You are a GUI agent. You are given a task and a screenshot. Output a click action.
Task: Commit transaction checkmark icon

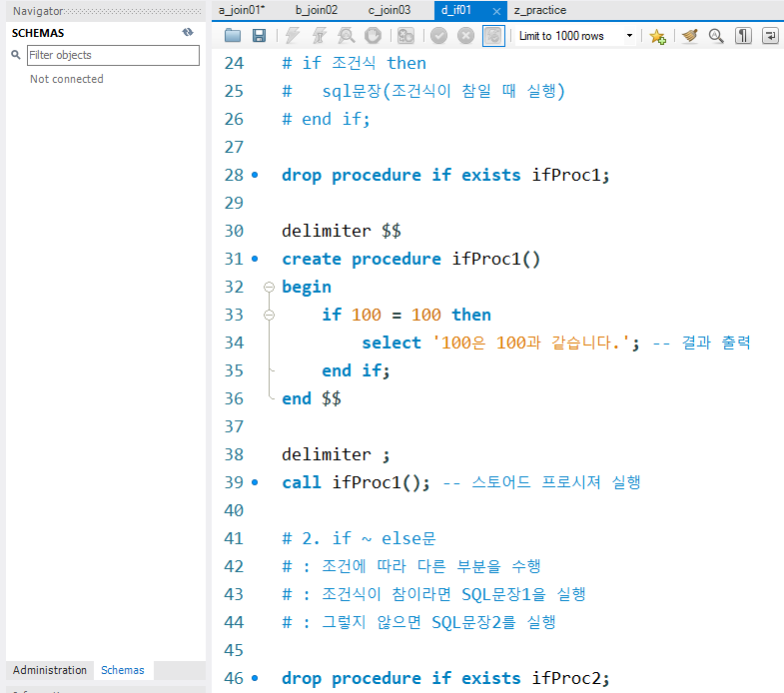pyautogui.click(x=439, y=36)
